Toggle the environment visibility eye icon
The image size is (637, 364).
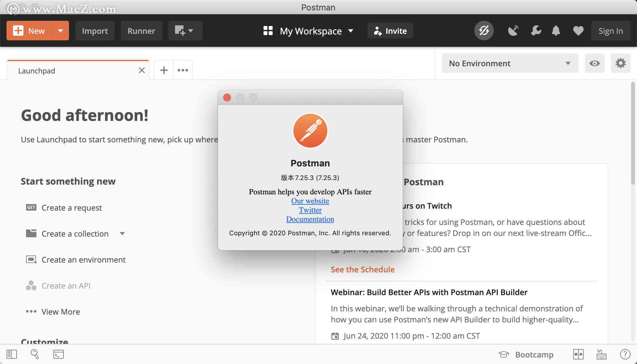tap(595, 63)
